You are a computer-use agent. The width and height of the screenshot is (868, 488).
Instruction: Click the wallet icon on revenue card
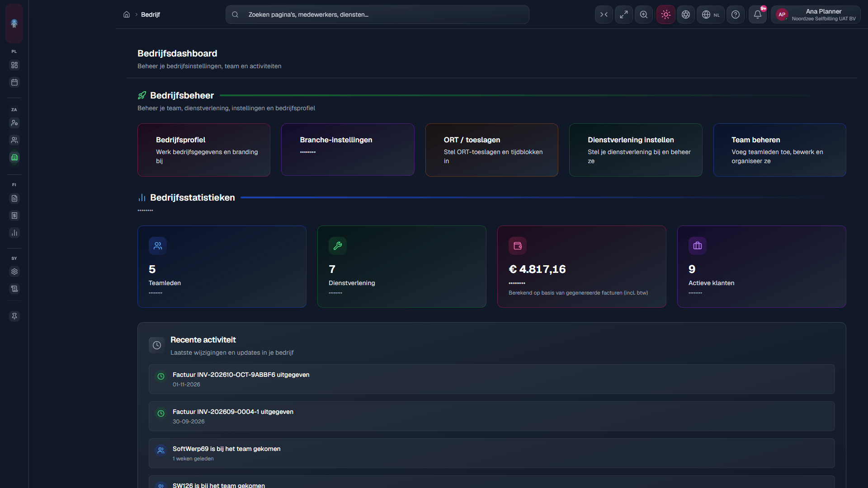(518, 246)
